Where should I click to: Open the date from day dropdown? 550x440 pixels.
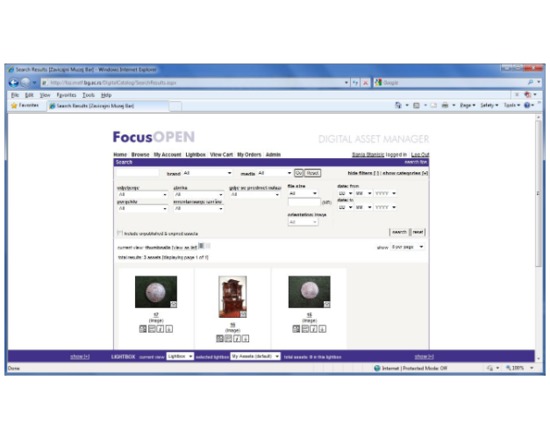coord(346,193)
